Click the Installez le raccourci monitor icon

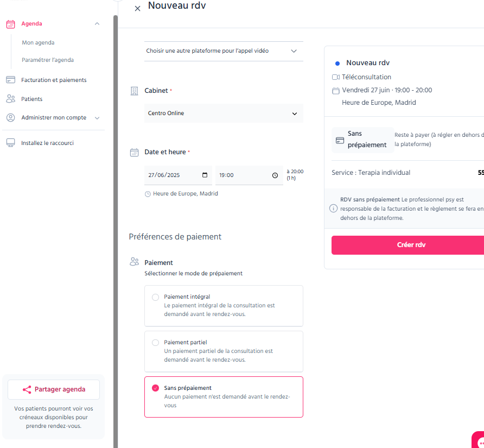point(10,143)
